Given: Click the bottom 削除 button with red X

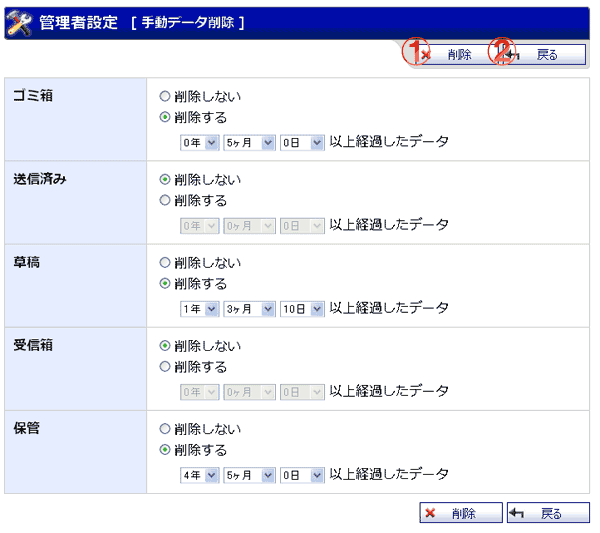Looking at the screenshot, I should [x=461, y=513].
